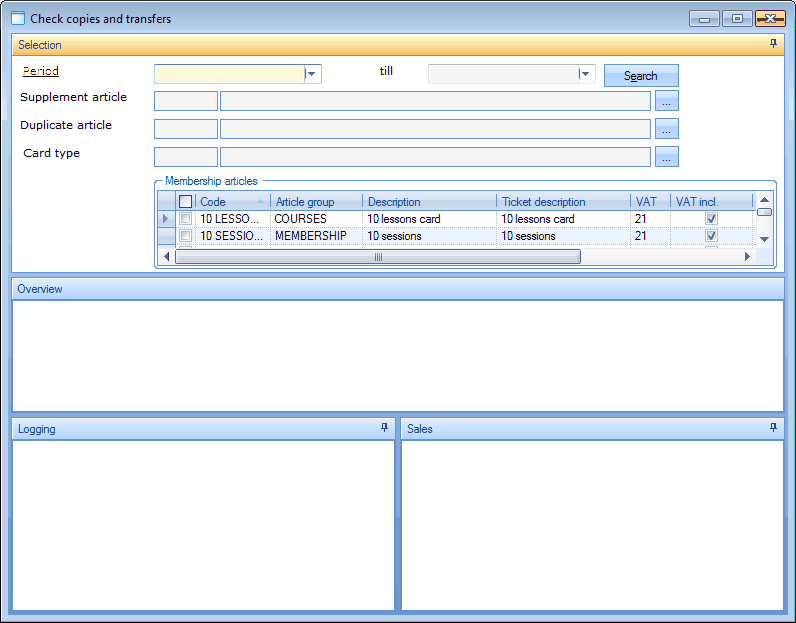Sort by the Code column header
The width and height of the screenshot is (796, 623).
pyautogui.click(x=226, y=202)
